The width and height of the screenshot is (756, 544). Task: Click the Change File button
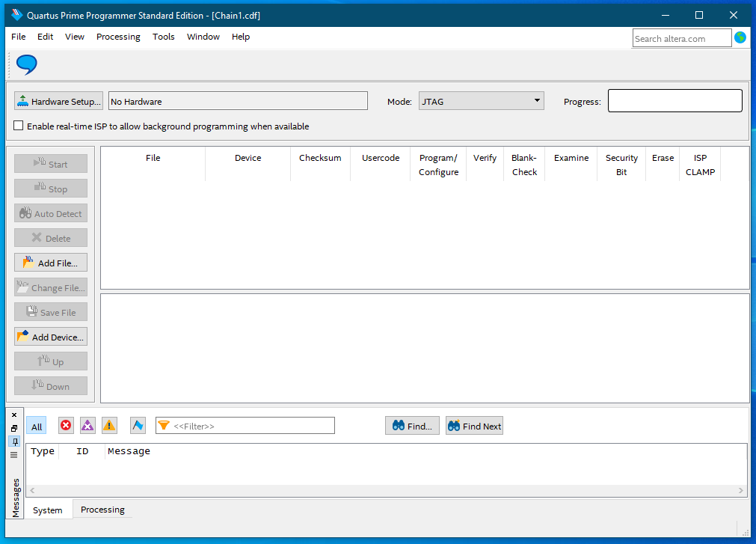pyautogui.click(x=51, y=287)
